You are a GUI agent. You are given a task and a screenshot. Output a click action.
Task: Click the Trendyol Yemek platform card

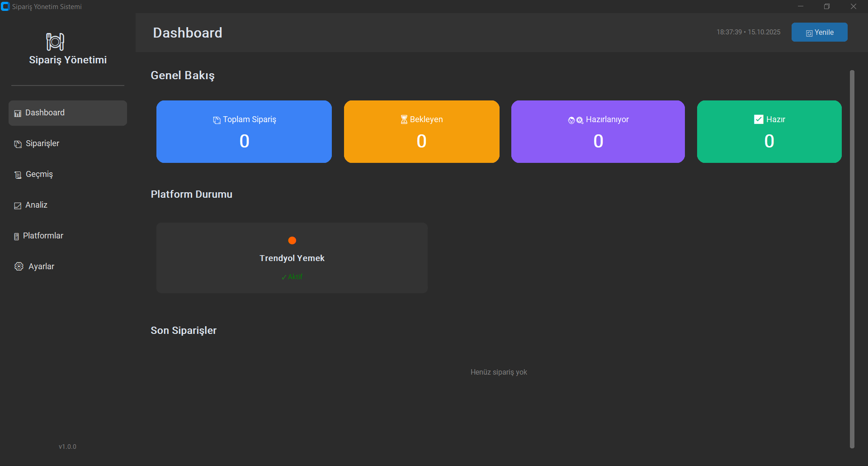(292, 258)
